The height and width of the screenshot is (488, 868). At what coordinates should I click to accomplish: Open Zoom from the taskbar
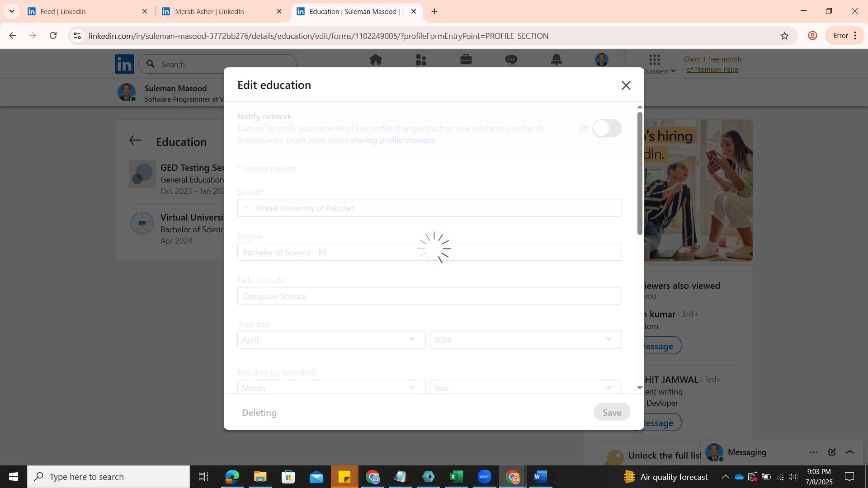coord(485,477)
